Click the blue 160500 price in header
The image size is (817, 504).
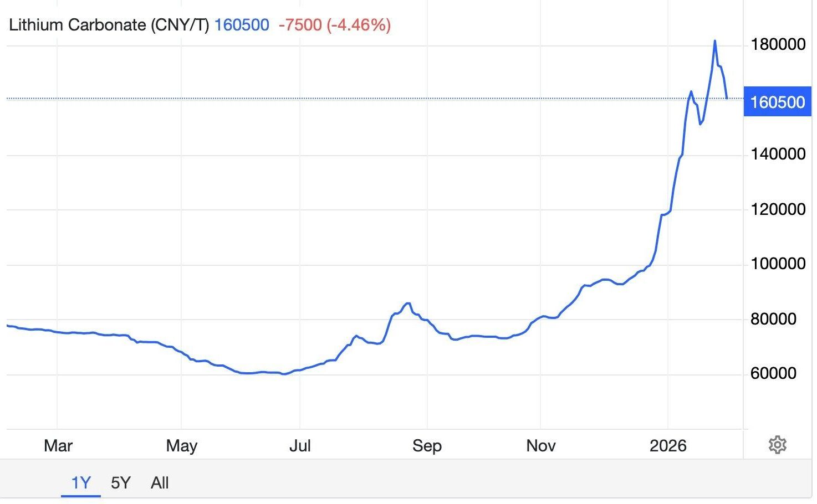pos(242,25)
